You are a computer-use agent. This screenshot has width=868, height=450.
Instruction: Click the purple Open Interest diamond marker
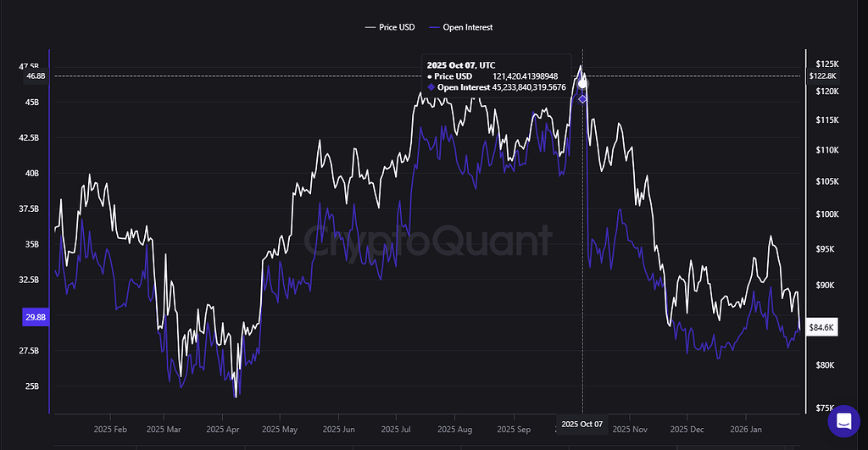(582, 99)
